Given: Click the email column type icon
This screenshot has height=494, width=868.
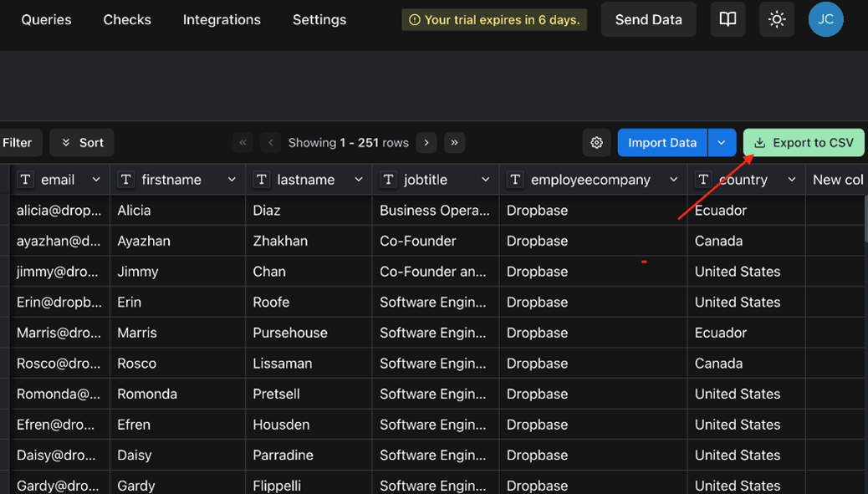Looking at the screenshot, I should coord(26,180).
